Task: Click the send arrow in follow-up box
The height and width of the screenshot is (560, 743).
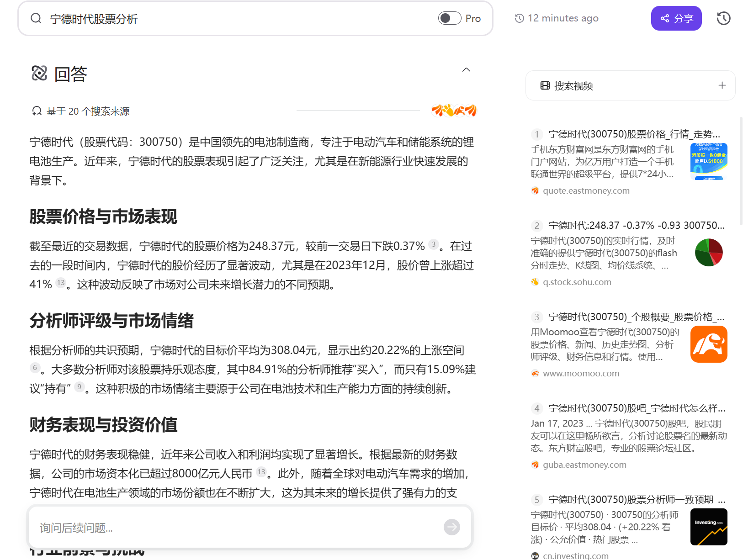Action: [x=452, y=527]
